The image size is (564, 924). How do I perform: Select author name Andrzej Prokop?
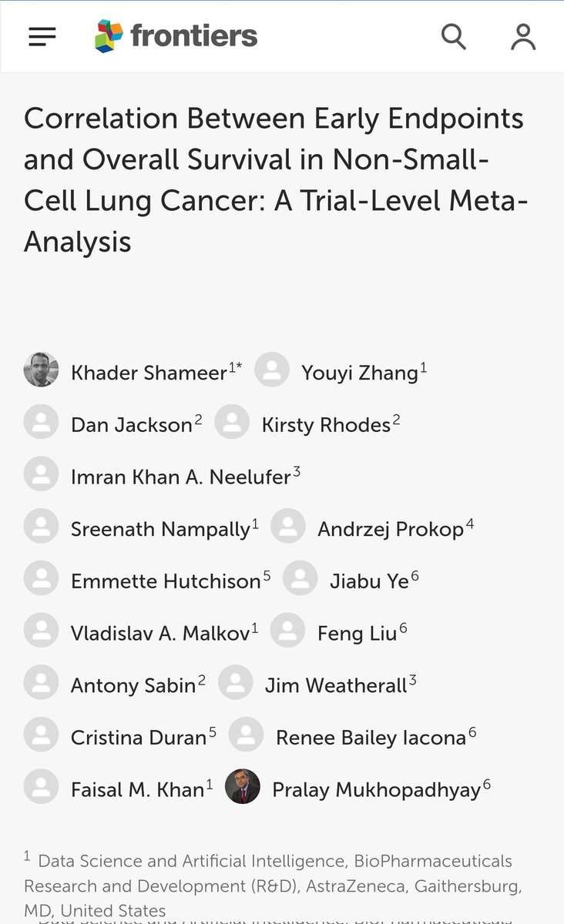391,529
